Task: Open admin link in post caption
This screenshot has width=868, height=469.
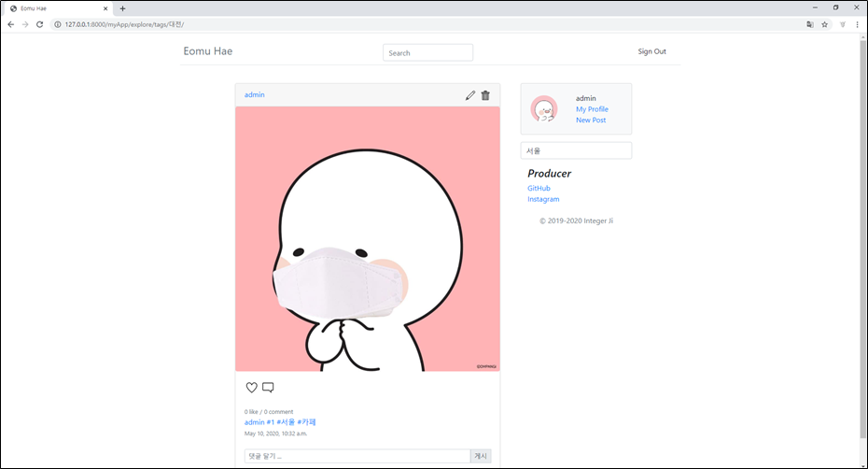Action: tap(254, 422)
